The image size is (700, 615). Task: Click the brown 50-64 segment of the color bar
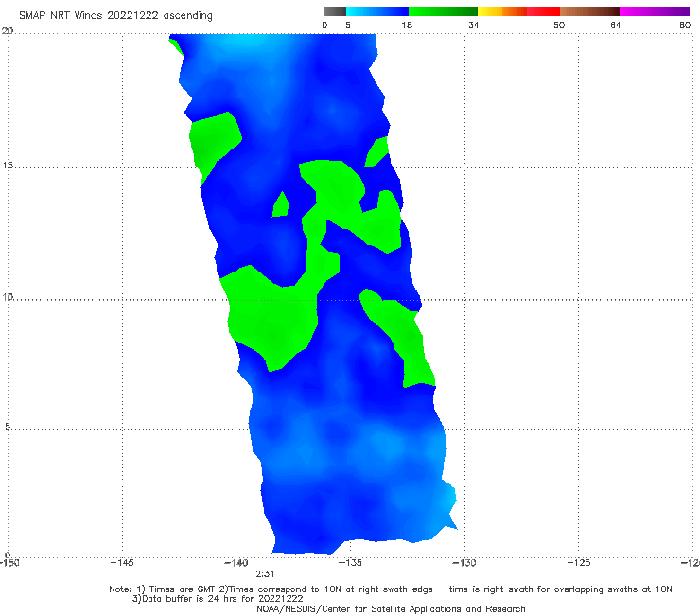pyautogui.click(x=589, y=11)
